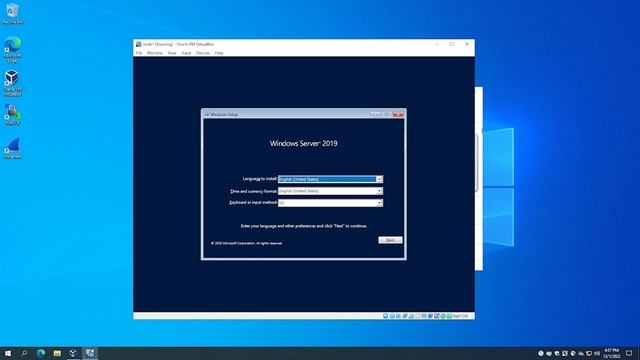
Task: Click the Right Ctrl host key indicator
Action: click(460, 316)
